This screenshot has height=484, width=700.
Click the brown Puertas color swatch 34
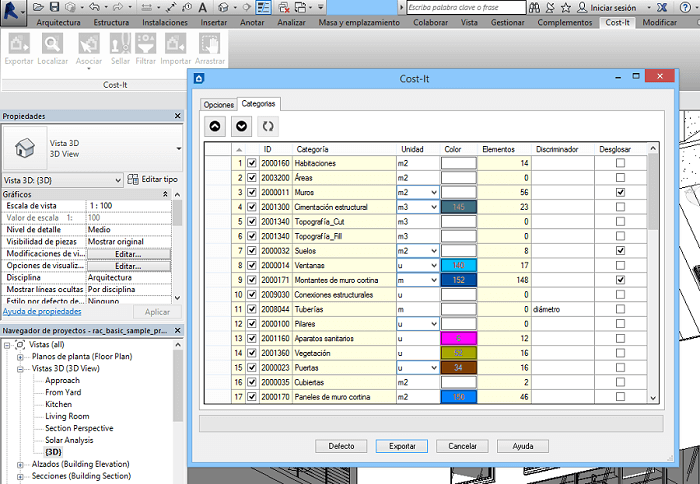458,367
